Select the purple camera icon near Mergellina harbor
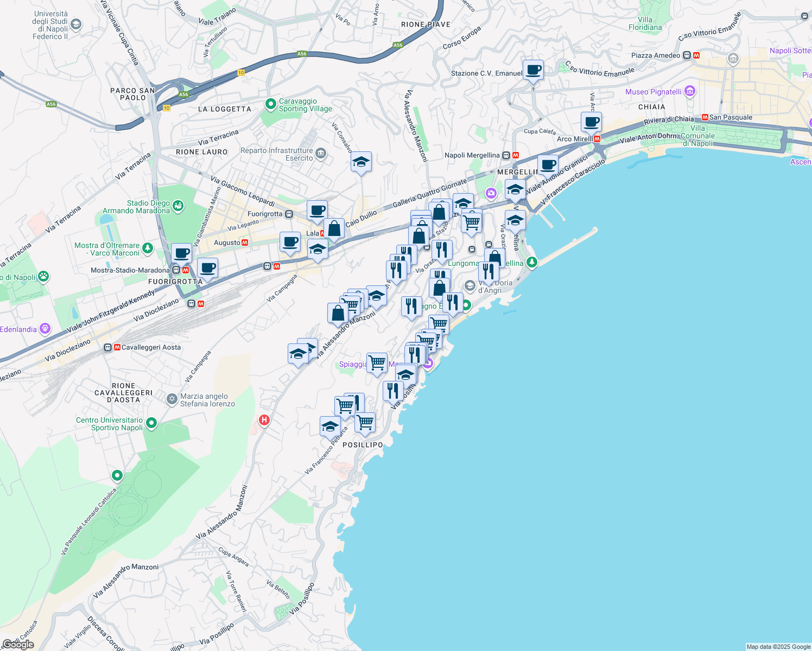812x651 pixels. (x=491, y=193)
